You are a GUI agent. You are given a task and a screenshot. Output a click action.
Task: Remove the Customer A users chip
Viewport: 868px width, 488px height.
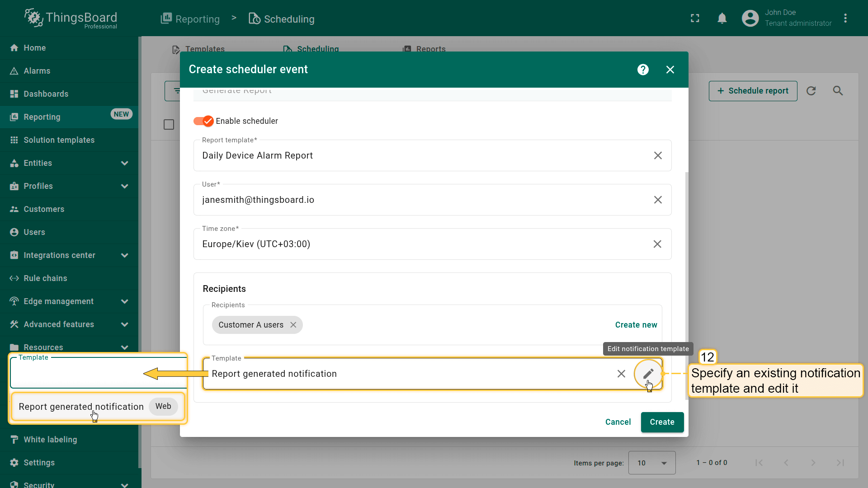click(293, 325)
